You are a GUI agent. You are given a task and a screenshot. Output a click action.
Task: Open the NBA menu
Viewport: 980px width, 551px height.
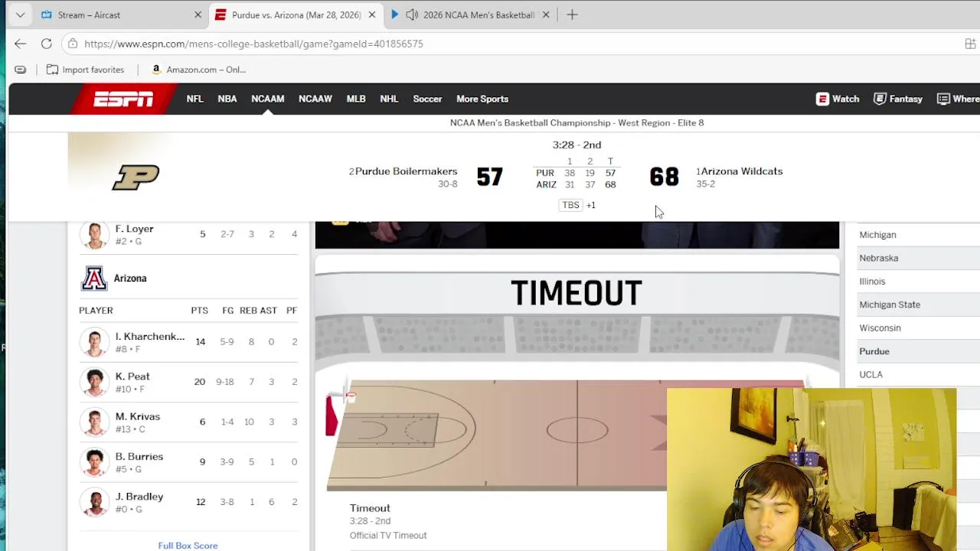tap(227, 99)
